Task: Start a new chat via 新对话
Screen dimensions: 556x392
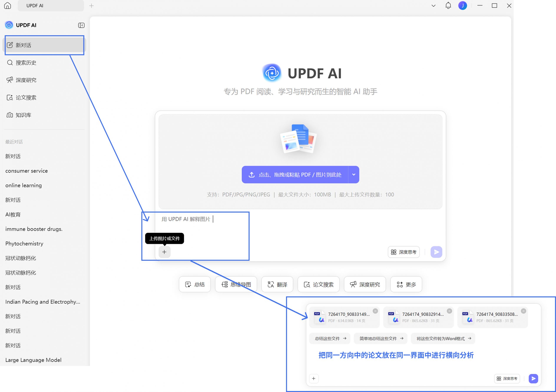Action: point(44,45)
